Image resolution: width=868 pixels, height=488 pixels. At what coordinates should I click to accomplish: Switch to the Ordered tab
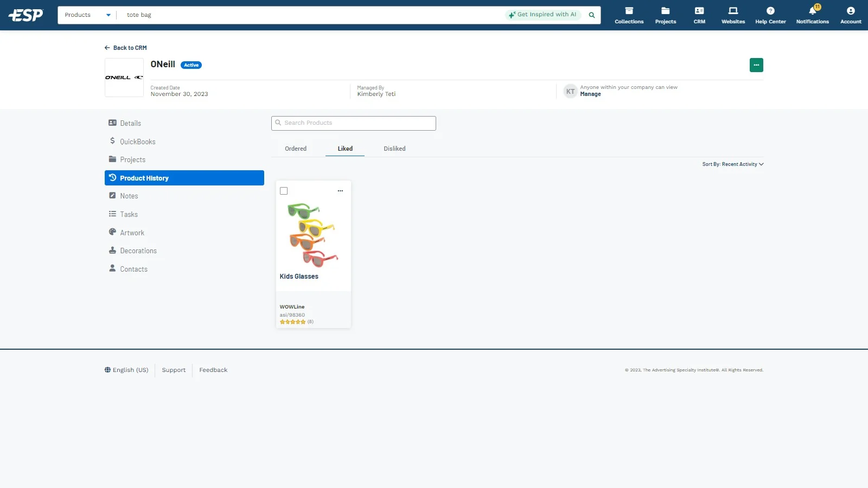(x=296, y=149)
